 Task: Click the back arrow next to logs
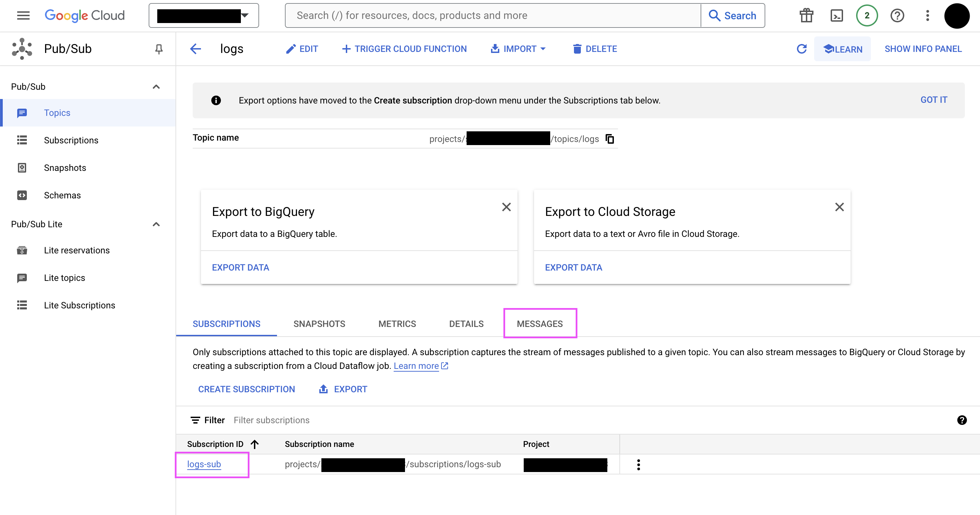click(195, 49)
